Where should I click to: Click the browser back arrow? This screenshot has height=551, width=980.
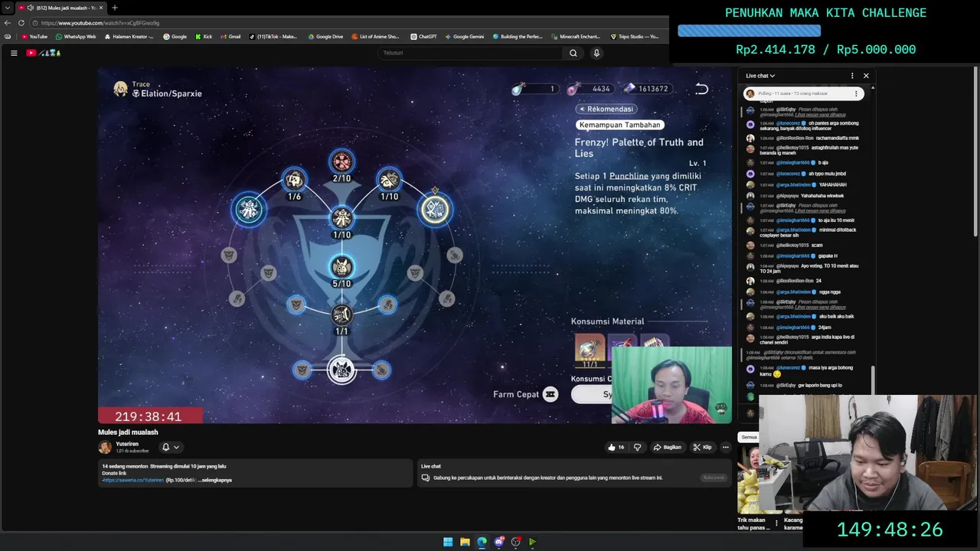coord(8,23)
